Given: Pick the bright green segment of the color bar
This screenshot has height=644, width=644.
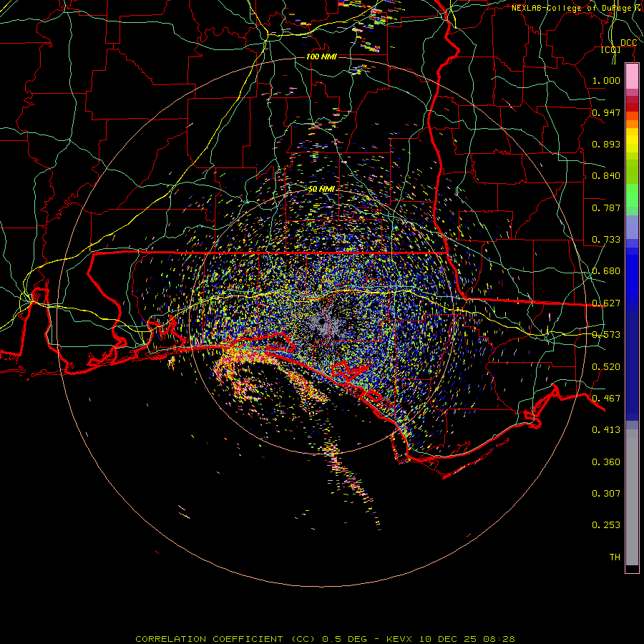Looking at the screenshot, I should click(632, 195).
